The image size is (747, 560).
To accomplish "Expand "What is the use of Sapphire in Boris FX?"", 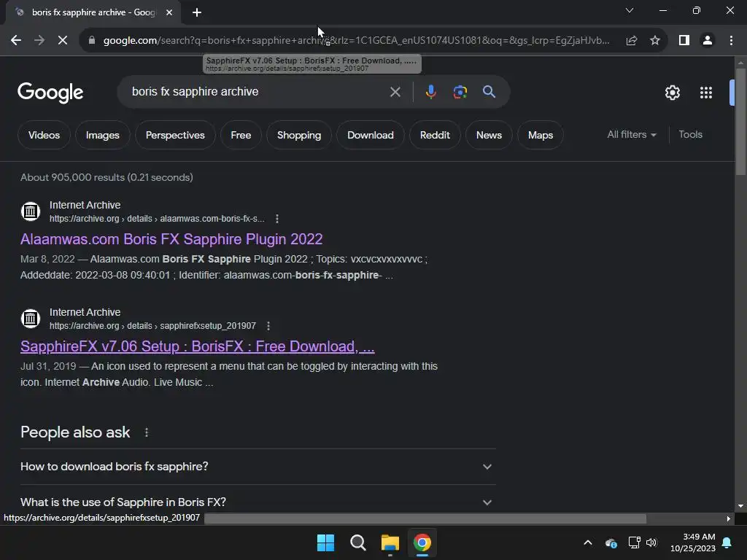I will coord(258,502).
